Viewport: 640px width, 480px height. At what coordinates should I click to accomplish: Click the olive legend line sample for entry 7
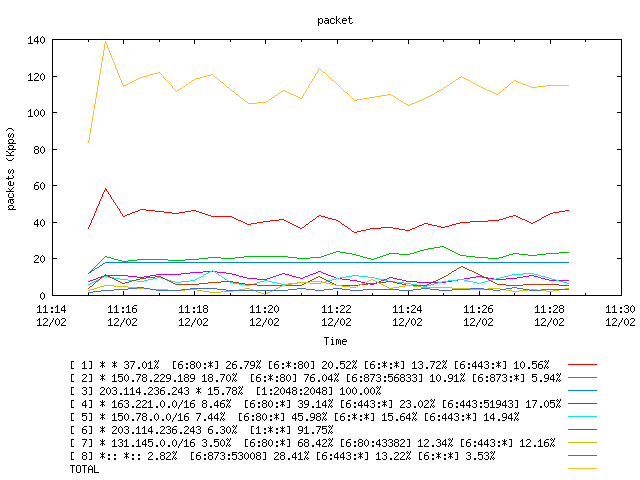(582, 442)
